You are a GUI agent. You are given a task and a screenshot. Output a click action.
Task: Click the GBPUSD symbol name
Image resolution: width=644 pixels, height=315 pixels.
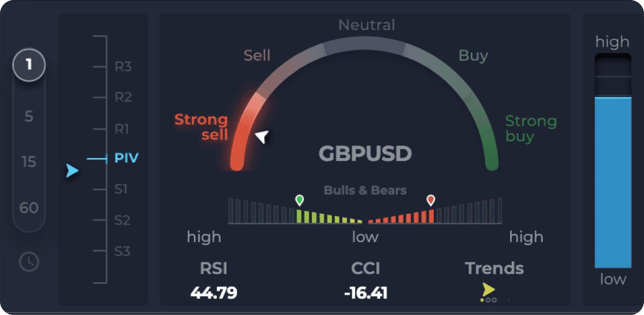[365, 154]
